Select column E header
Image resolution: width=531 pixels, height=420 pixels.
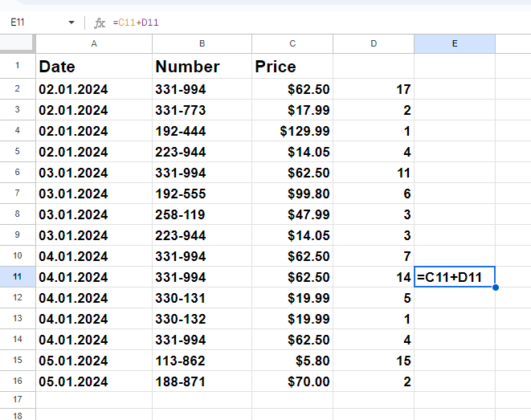[x=455, y=43]
